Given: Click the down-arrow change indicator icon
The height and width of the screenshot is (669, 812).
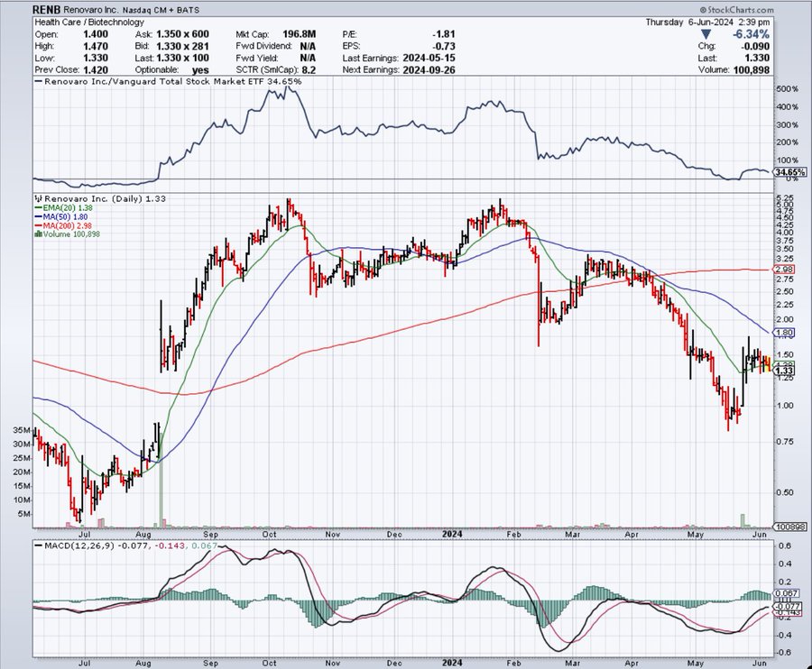Looking at the screenshot, I should point(706,34).
